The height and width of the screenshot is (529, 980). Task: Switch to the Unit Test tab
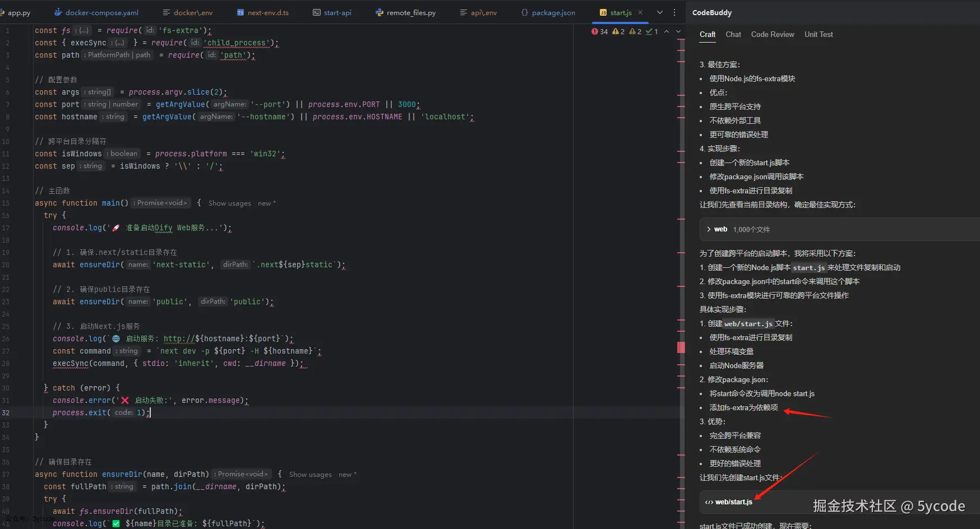(819, 34)
